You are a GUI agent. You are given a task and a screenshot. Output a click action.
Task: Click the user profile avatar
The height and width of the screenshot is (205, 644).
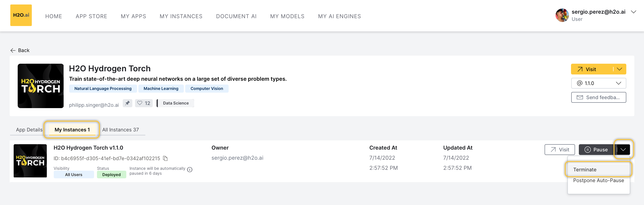point(562,15)
